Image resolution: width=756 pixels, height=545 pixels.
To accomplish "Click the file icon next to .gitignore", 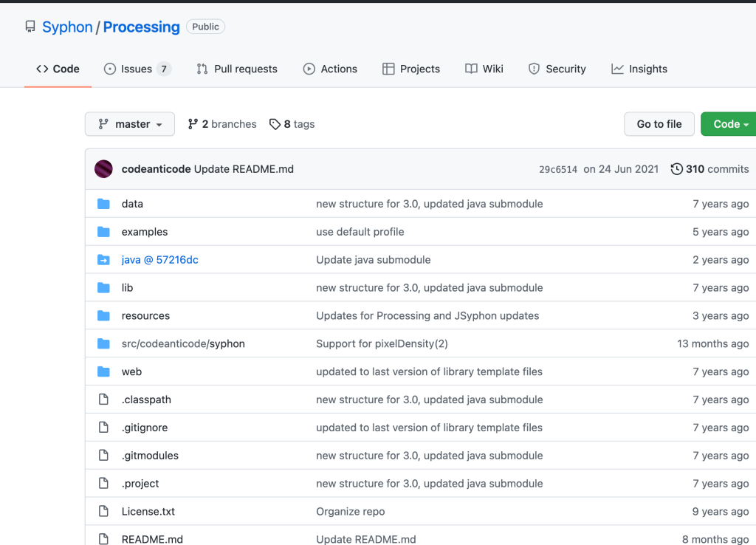I will pyautogui.click(x=103, y=428).
